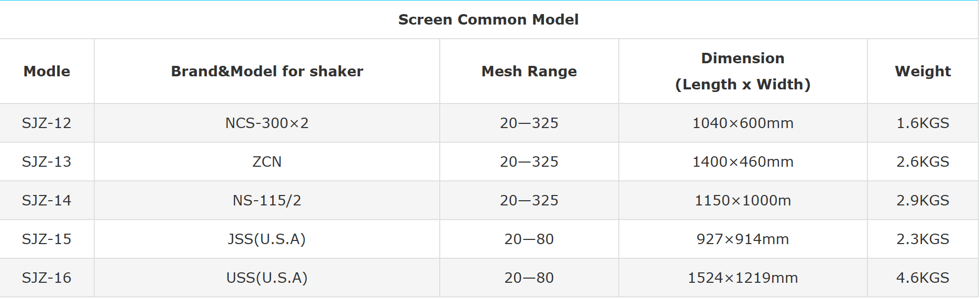Select the SJZ-13 model cell
The height and width of the screenshot is (299, 980).
(47, 162)
